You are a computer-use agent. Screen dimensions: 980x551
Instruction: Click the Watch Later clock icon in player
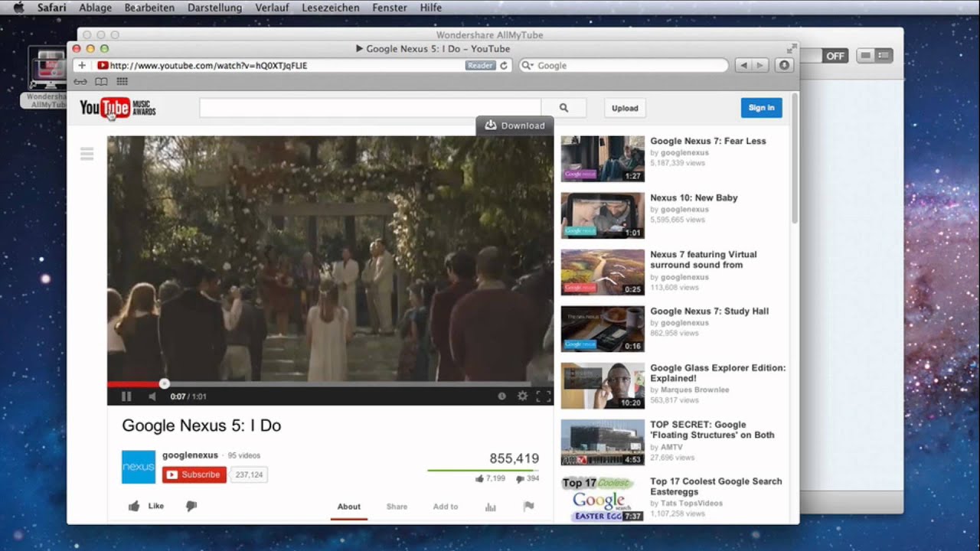click(x=501, y=396)
